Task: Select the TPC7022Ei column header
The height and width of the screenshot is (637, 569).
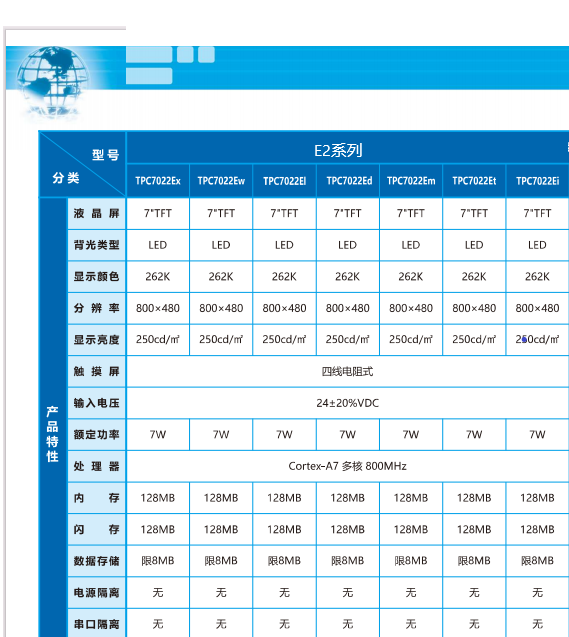Action: (537, 181)
